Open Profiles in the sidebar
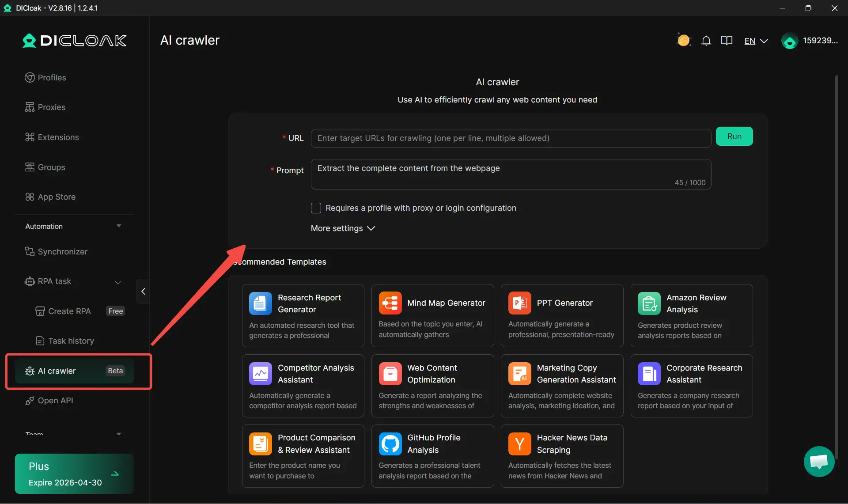This screenshot has height=504, width=848. [x=52, y=78]
